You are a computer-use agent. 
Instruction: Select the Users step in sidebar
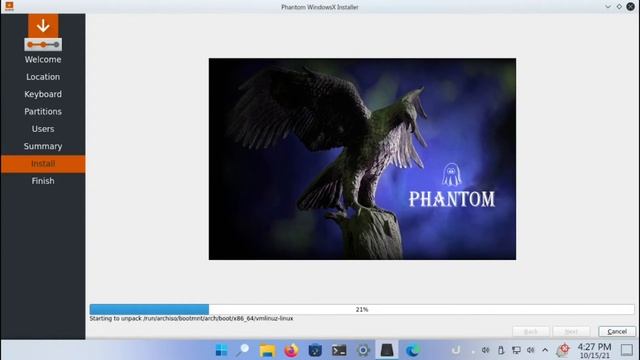coord(43,129)
